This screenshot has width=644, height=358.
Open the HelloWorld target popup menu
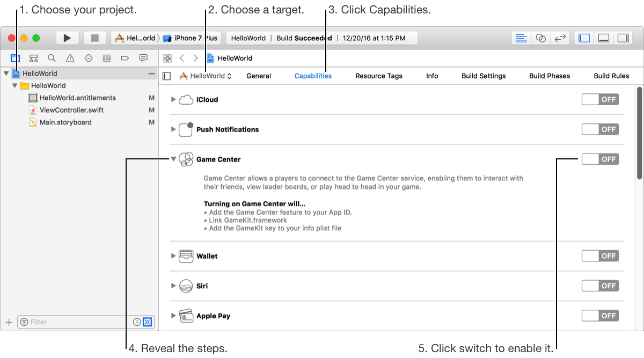click(206, 76)
